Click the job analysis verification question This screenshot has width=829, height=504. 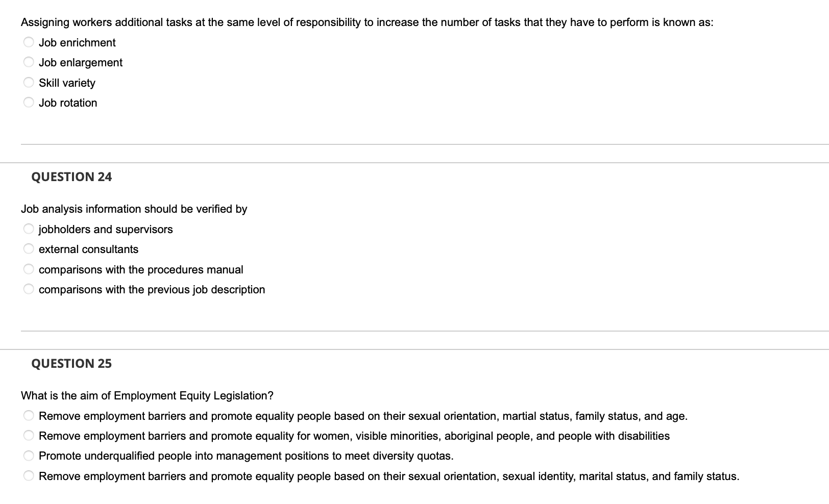pos(134,209)
